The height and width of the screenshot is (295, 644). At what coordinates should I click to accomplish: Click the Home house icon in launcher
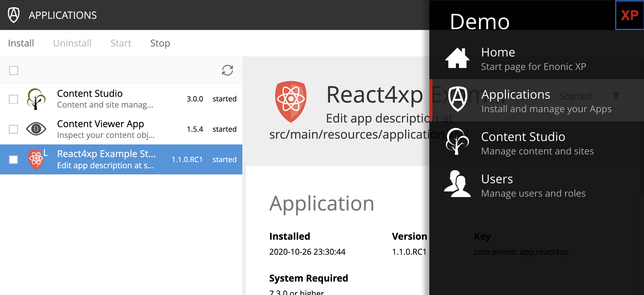[x=457, y=58]
